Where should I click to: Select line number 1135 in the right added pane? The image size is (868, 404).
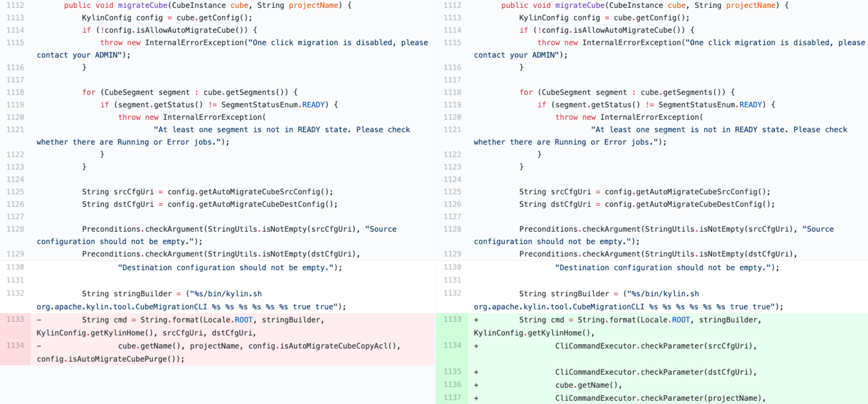[x=452, y=372]
